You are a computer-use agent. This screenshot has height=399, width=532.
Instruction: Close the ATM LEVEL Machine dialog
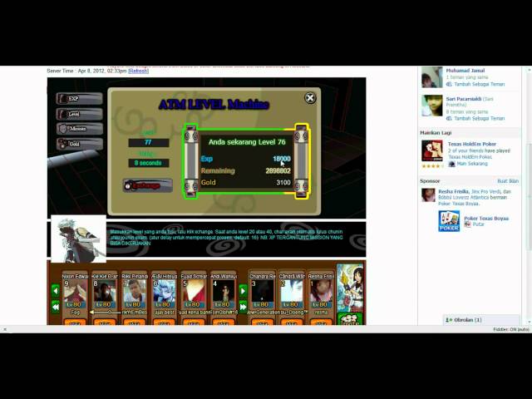point(310,98)
